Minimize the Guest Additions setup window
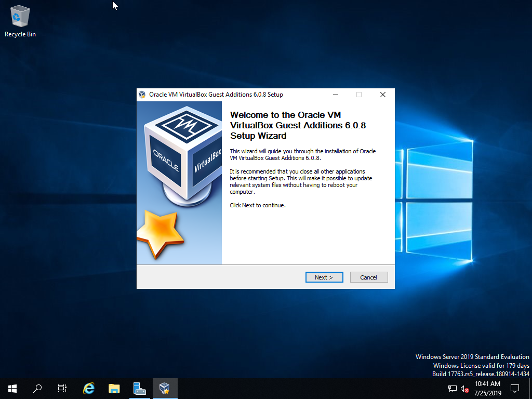The width and height of the screenshot is (532, 399). pyautogui.click(x=336, y=95)
